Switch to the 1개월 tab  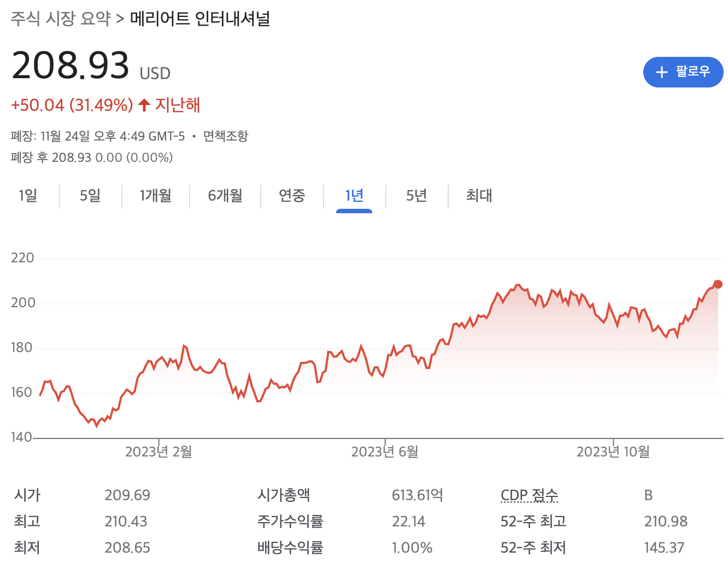click(156, 196)
